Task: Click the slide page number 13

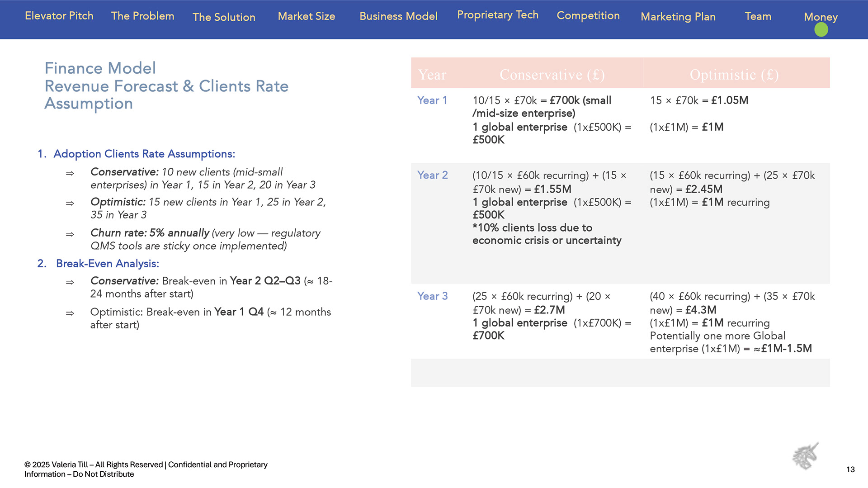Action: point(850,469)
